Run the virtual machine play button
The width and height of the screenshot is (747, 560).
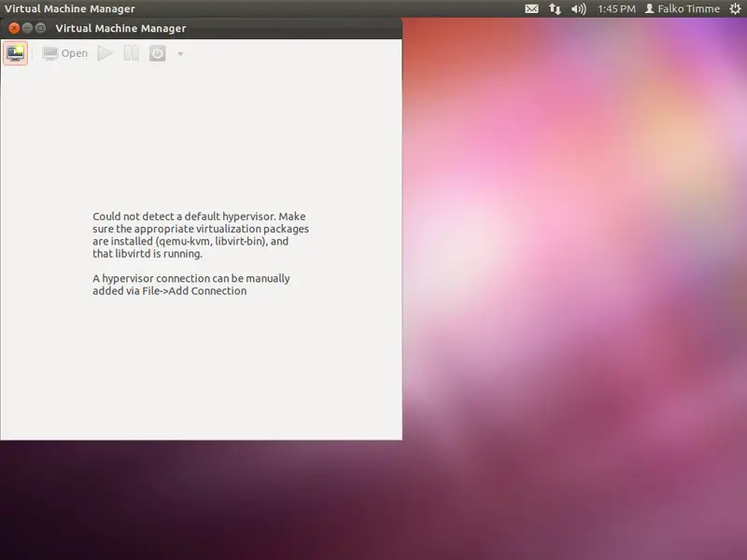[x=105, y=53]
